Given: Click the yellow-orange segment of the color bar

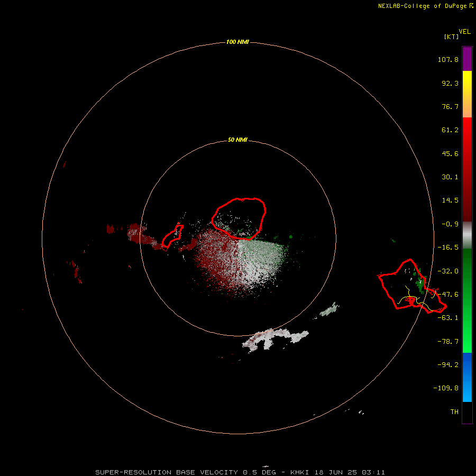Looking at the screenshot, I should pyautogui.click(x=467, y=94).
